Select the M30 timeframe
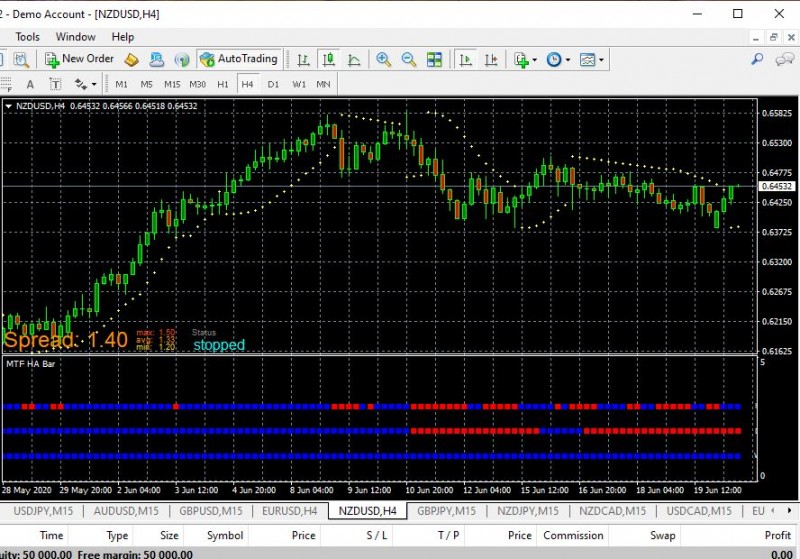Viewport: 800px width, 559px height. point(197,84)
